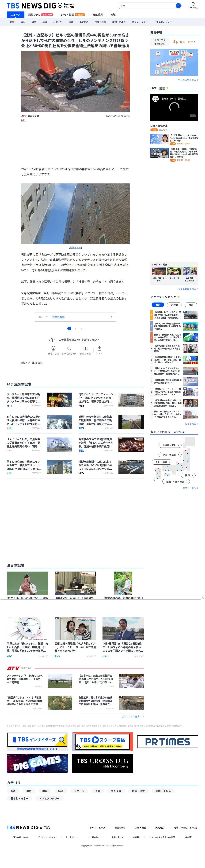Click the TBSスクープ投稿 banner
Viewport: 205px width, 868px height.
[102, 742]
